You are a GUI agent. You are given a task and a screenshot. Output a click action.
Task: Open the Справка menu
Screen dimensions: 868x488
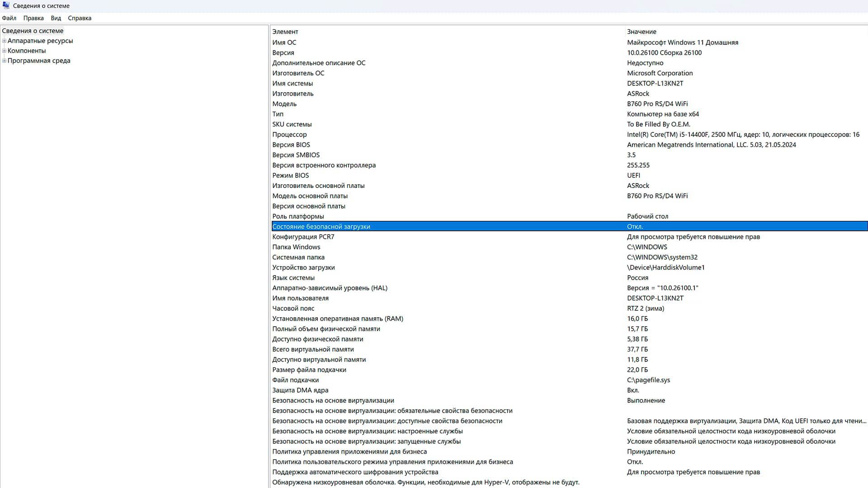click(80, 18)
